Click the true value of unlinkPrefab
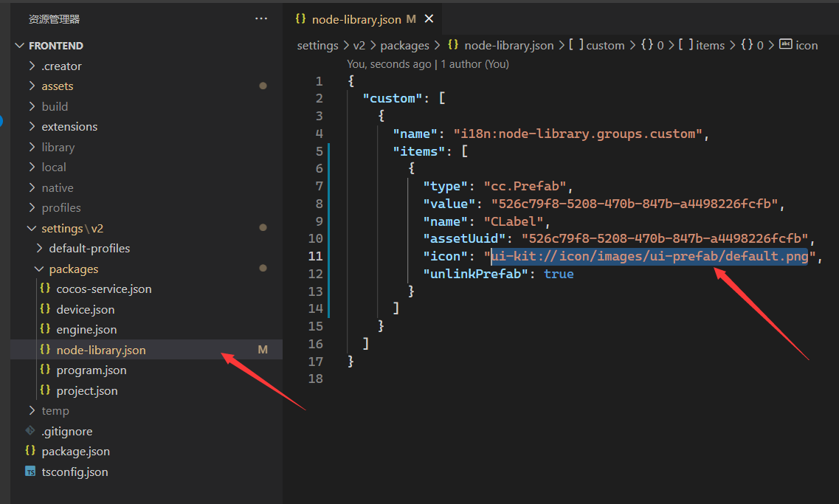This screenshot has height=504, width=839. (559, 274)
